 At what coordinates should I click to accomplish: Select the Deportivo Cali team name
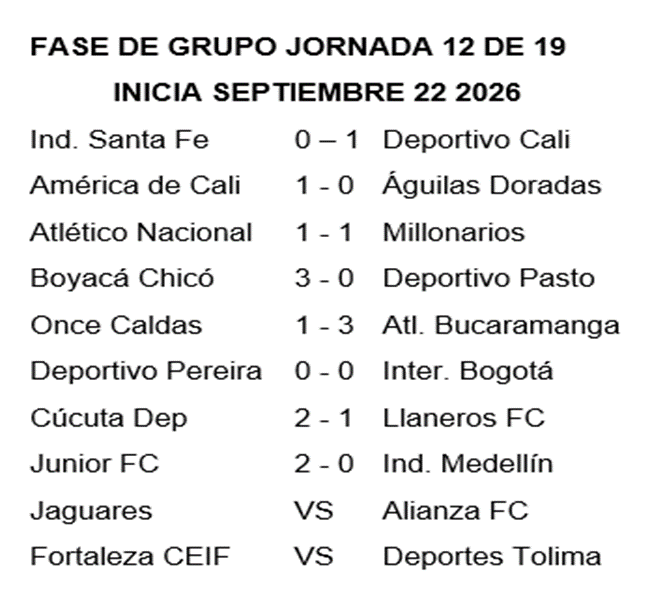pos(476,139)
